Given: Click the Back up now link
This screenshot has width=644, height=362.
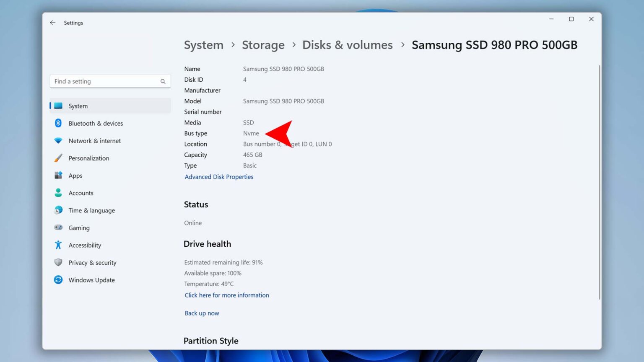Looking at the screenshot, I should 202,313.
